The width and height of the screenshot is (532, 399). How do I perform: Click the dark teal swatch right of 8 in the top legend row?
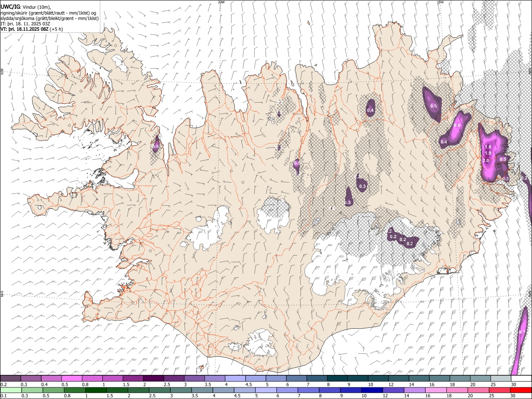(x=337, y=379)
